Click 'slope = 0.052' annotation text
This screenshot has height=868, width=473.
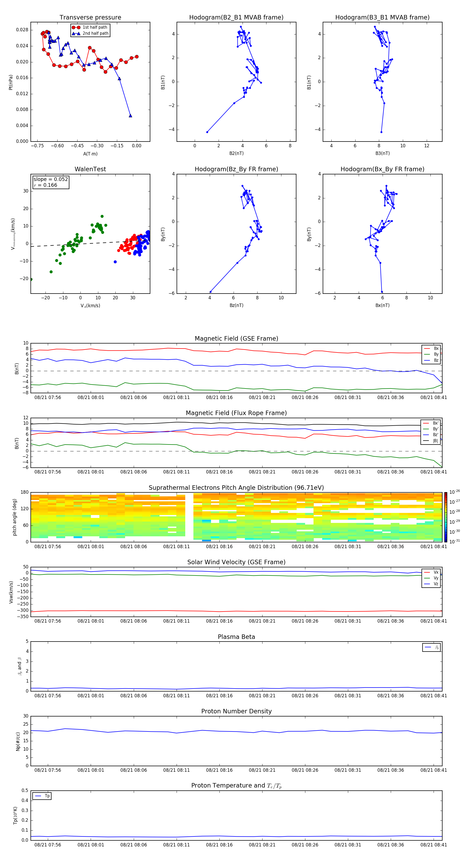pyautogui.click(x=51, y=179)
